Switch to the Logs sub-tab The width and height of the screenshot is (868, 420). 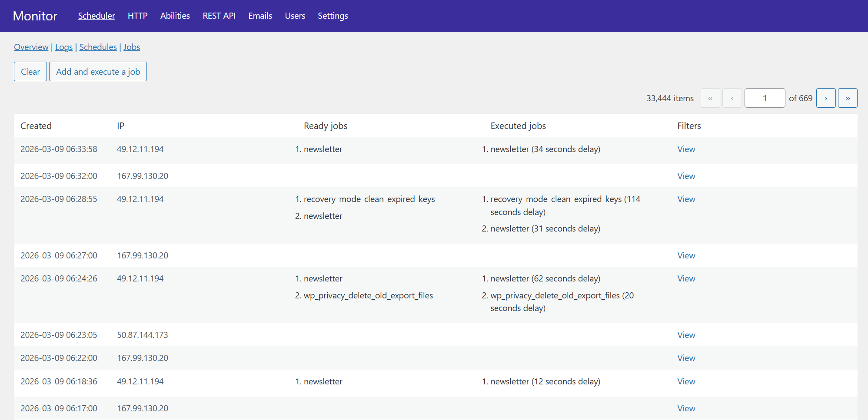point(64,47)
